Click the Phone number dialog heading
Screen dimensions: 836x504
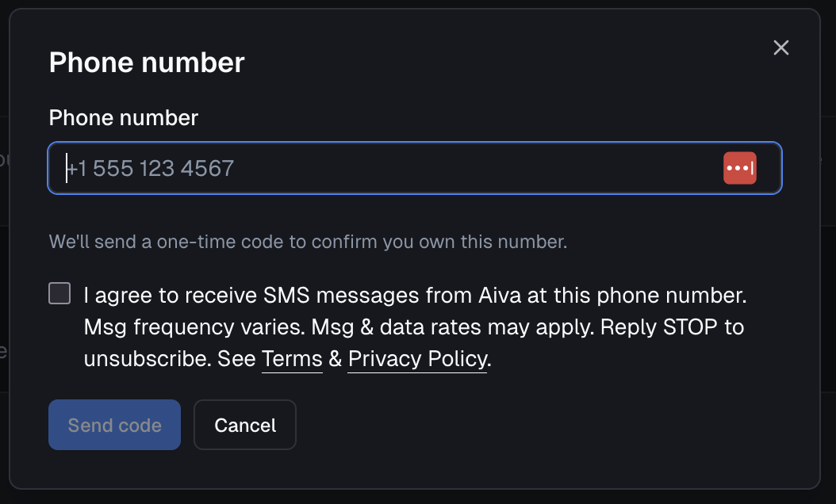click(x=147, y=63)
